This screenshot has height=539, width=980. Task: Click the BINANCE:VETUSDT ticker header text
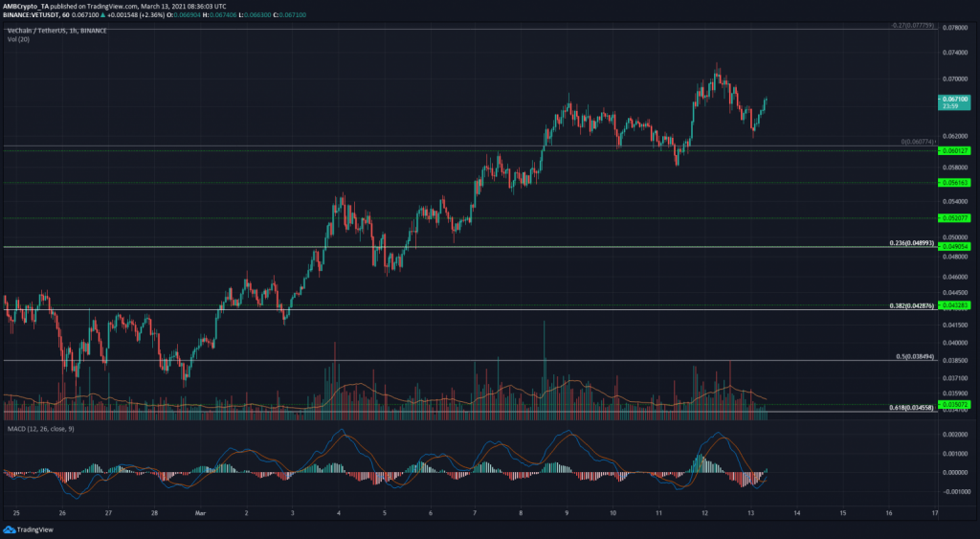[30, 14]
